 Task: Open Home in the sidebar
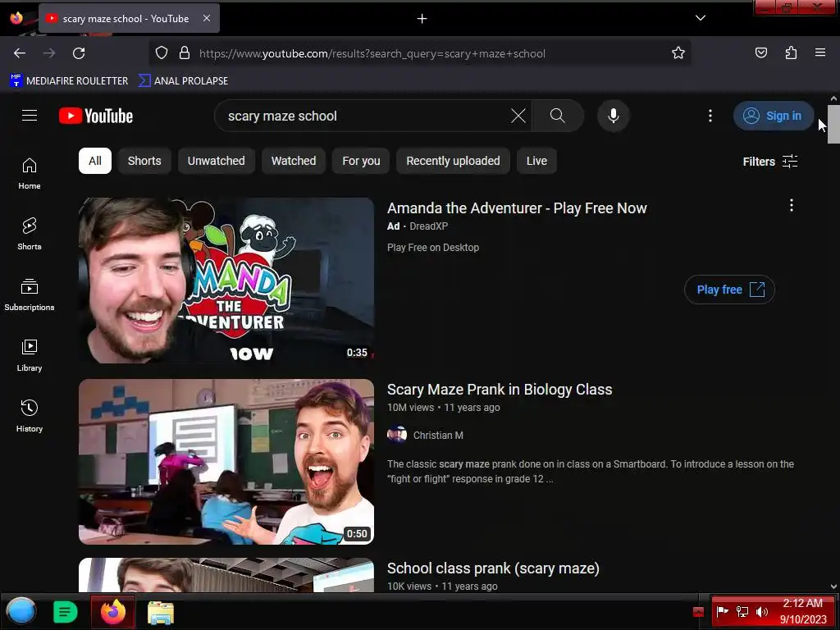pos(30,174)
